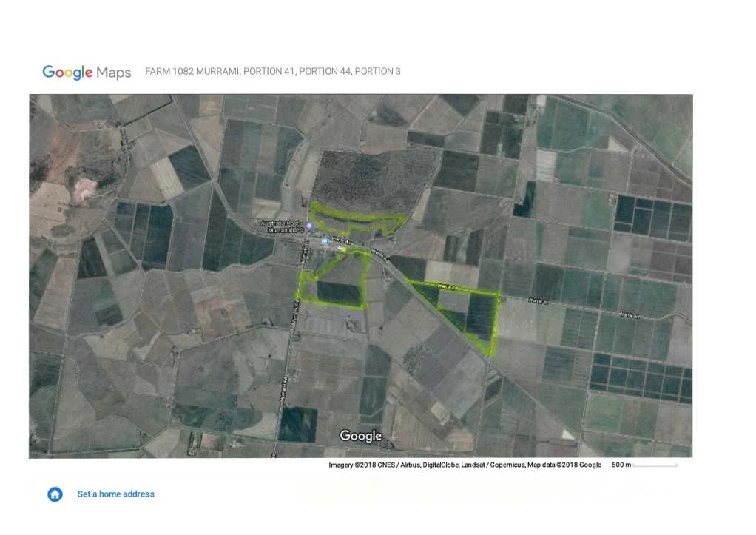Open the Set a home address link
Viewport: 756px width, 535px height.
point(116,494)
